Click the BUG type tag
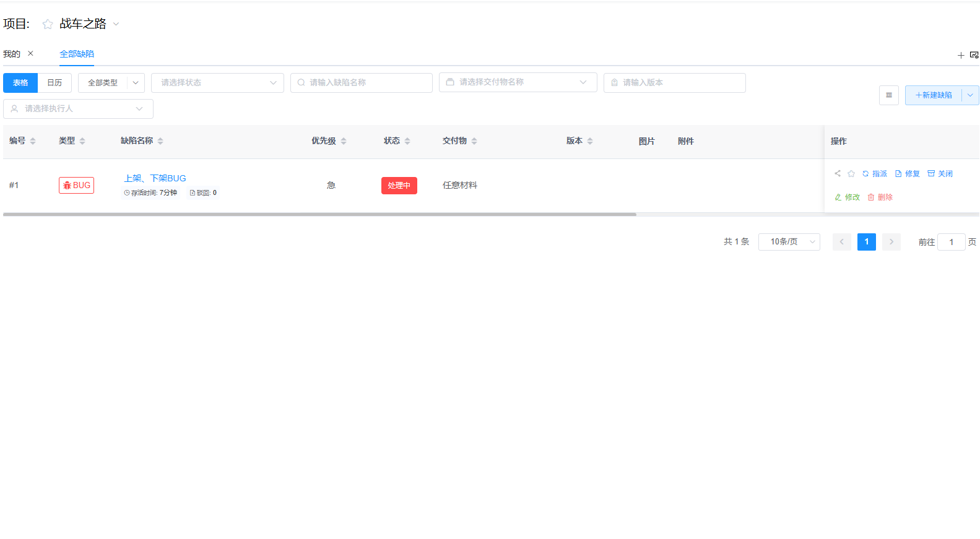Viewport: 980px width, 539px height. pos(76,186)
